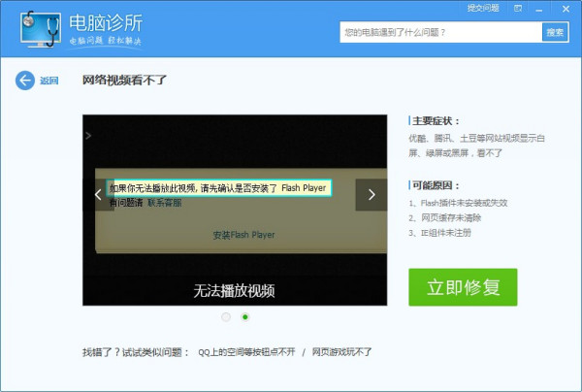The width and height of the screenshot is (582, 392).
Task: Click the 可能原因 section heading
Action: pyautogui.click(x=436, y=185)
